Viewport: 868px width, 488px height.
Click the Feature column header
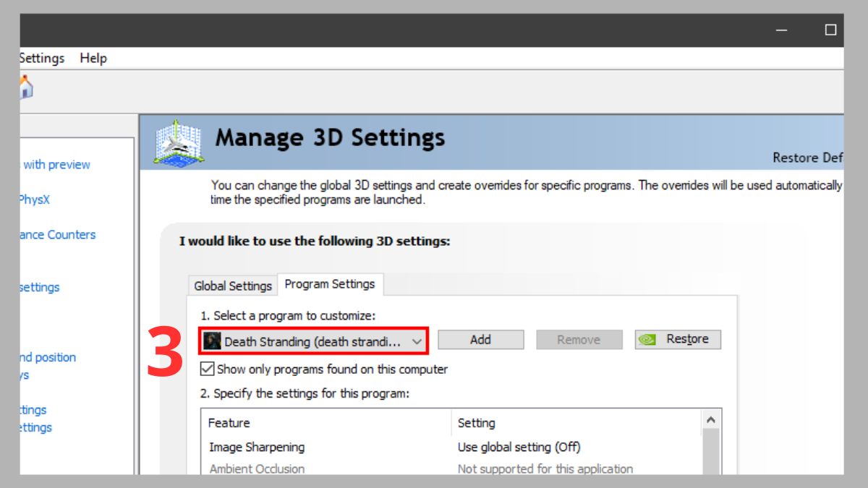(326, 423)
